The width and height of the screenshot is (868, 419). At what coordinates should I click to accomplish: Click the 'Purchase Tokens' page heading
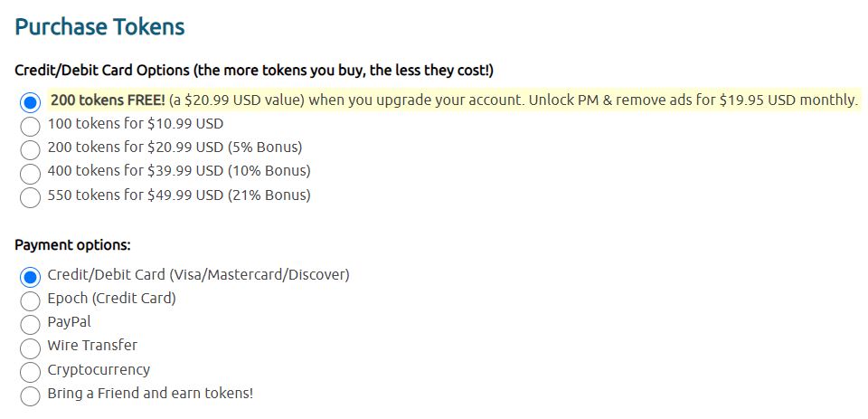99,27
